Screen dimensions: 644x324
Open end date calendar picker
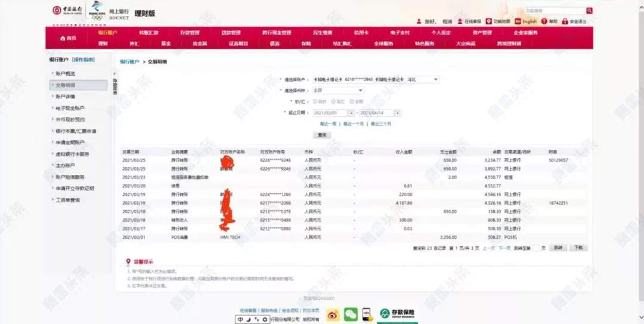pyautogui.click(x=397, y=113)
